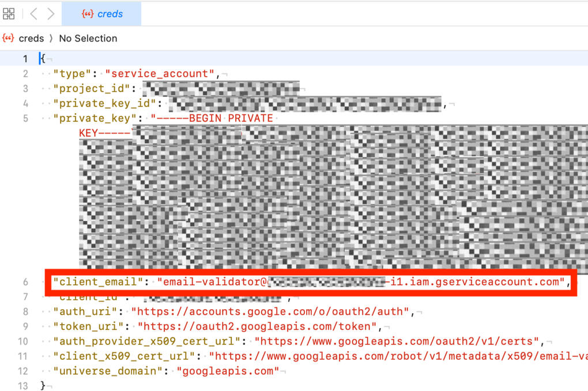Go forward using the right chevron
Image resolution: width=588 pixels, height=391 pixels.
[x=51, y=13]
